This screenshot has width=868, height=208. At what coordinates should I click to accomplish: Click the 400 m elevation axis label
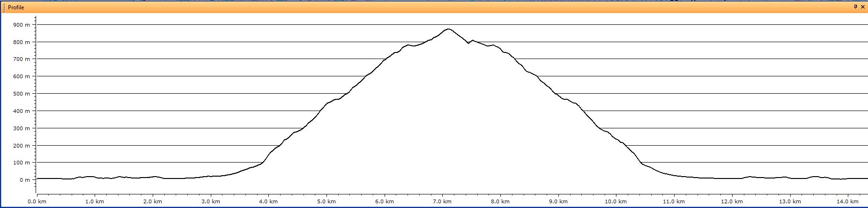(22, 111)
